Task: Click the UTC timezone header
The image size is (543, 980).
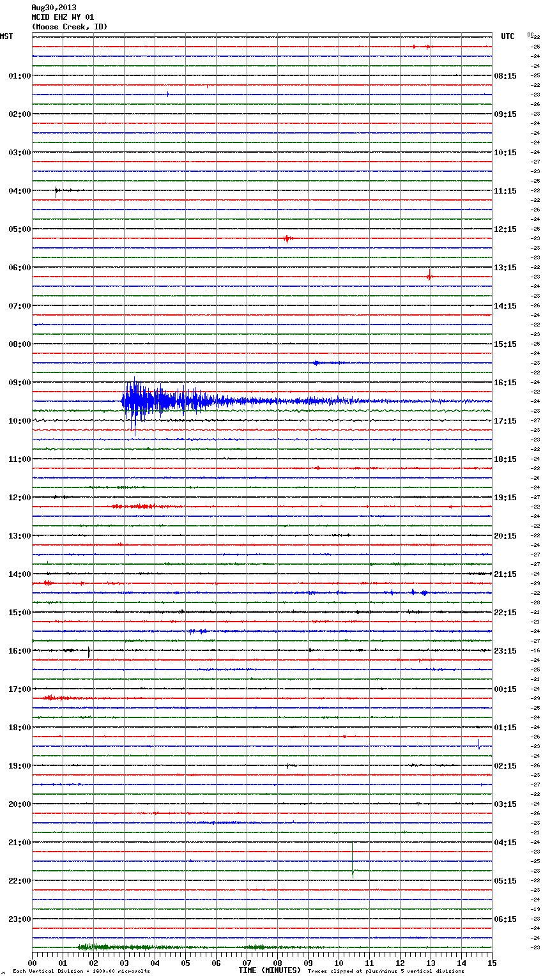Action: [x=507, y=36]
